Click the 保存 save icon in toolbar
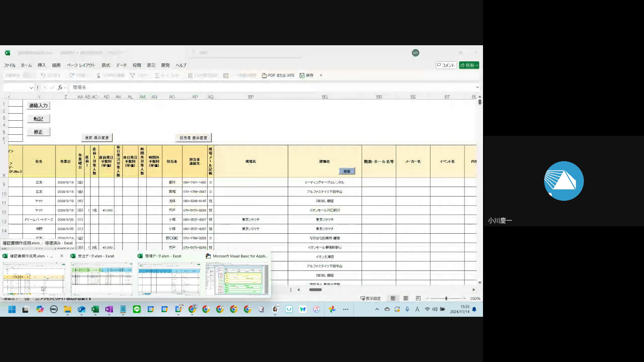 (x=302, y=75)
